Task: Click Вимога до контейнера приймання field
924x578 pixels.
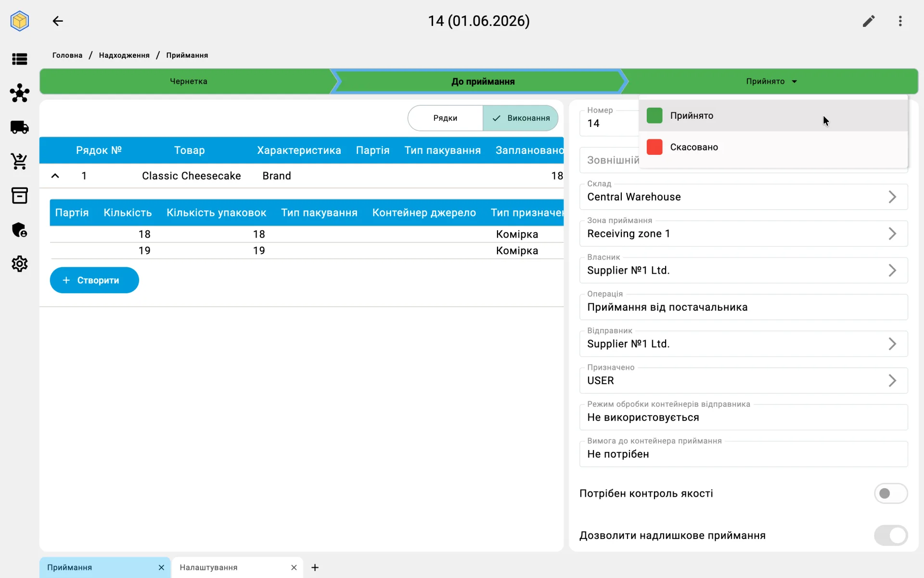Action: click(x=744, y=454)
